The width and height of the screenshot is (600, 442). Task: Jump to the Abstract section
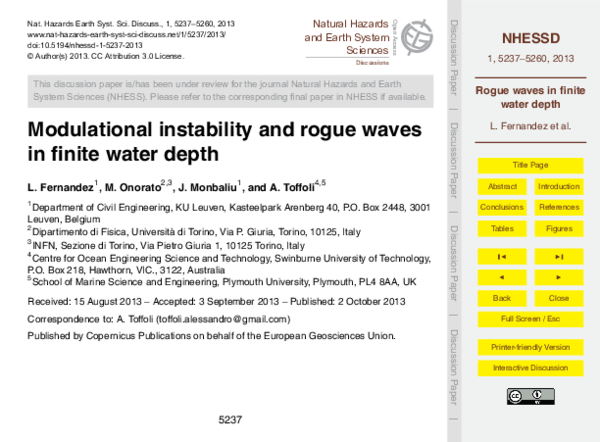pyautogui.click(x=502, y=186)
